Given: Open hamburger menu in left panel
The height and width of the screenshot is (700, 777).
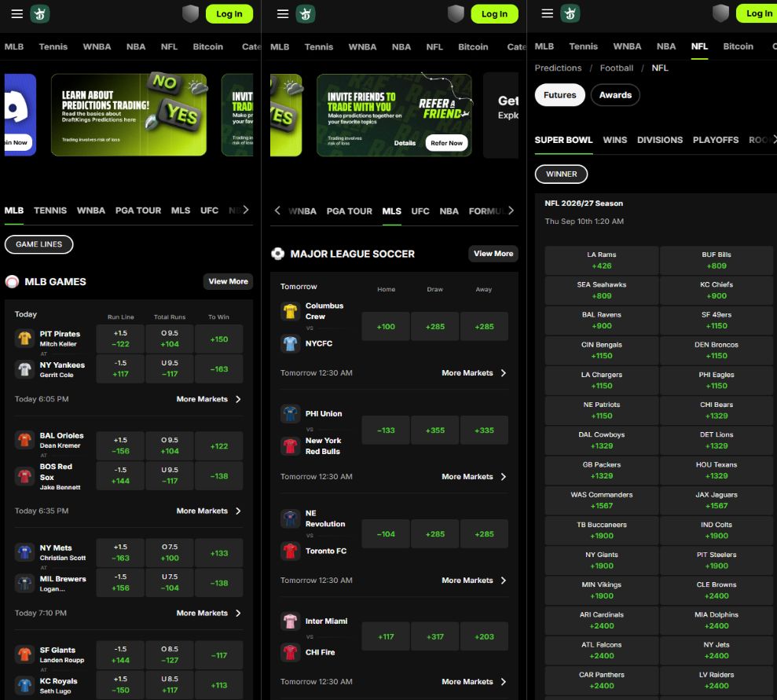Looking at the screenshot, I should (x=16, y=14).
